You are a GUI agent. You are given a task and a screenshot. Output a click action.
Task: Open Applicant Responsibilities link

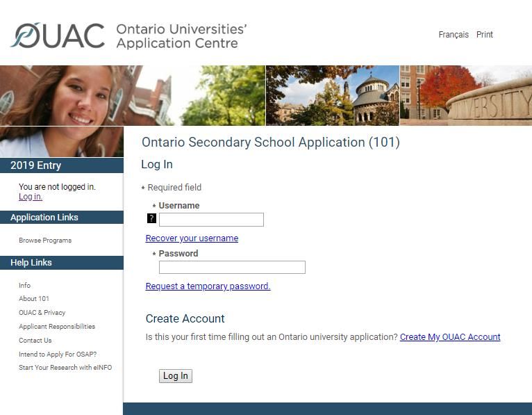(x=57, y=326)
